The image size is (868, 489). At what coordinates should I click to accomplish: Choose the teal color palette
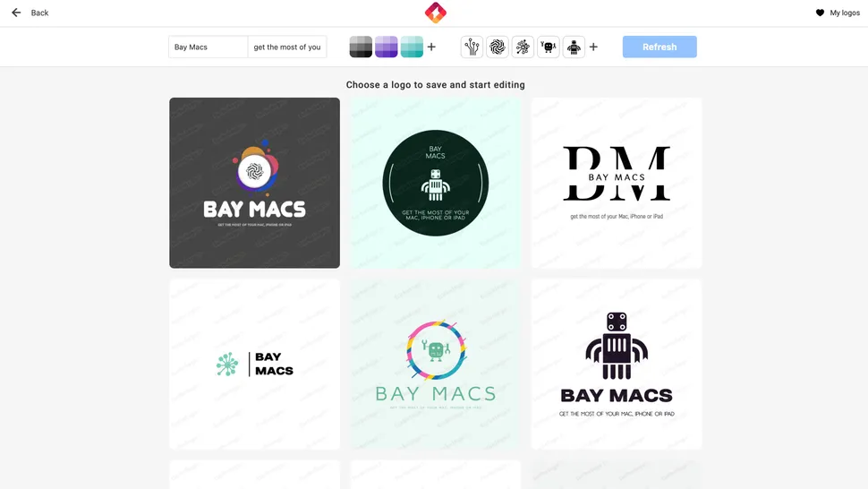(x=412, y=47)
